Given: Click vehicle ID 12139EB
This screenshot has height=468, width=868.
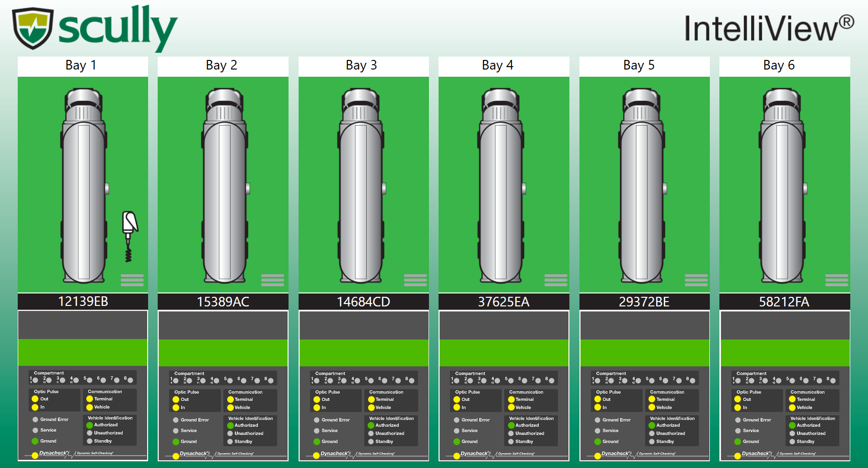Looking at the screenshot, I should tap(83, 302).
